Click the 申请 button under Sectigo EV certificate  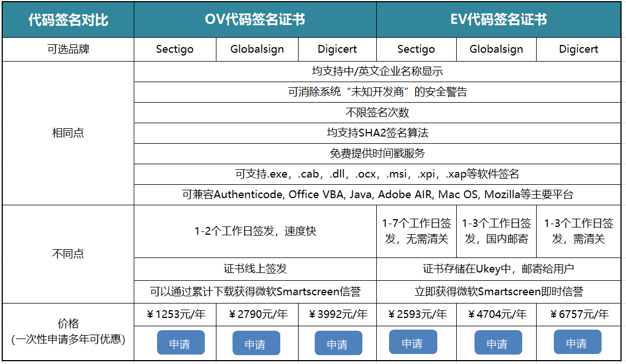[x=413, y=343]
